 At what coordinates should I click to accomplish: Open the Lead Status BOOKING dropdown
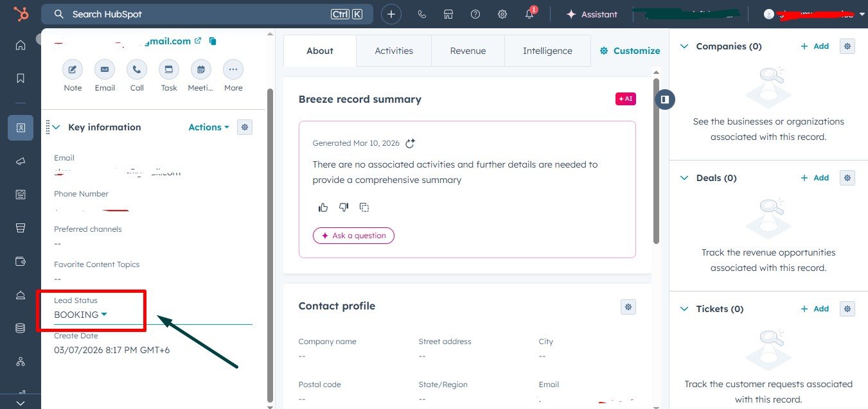(x=81, y=315)
